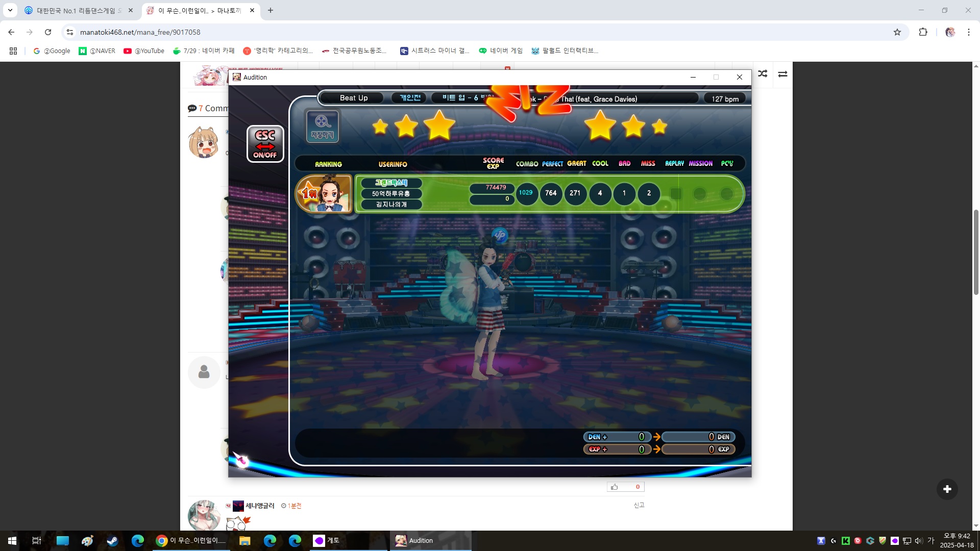The width and height of the screenshot is (980, 551).
Task: Open a new browser tab
Action: 271,10
